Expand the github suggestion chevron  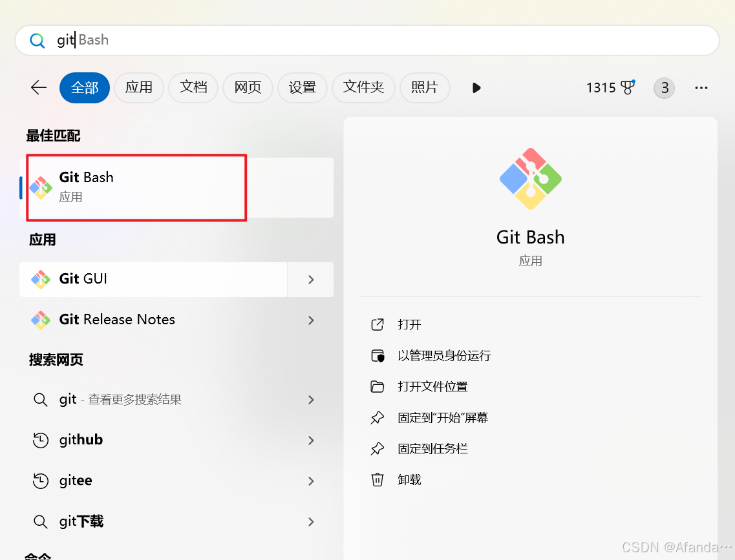[311, 441]
